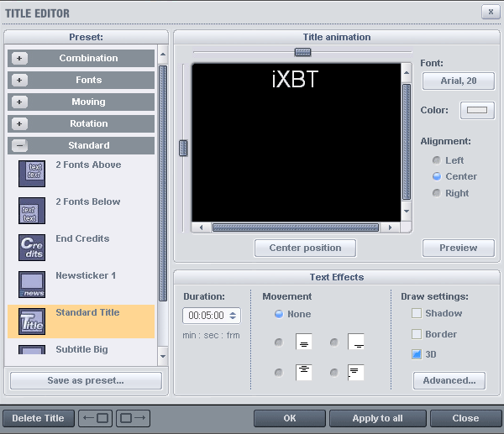Click the 2 Fonts Above preset thumbnail icon
Viewport: 504px width, 434px height.
click(x=32, y=174)
